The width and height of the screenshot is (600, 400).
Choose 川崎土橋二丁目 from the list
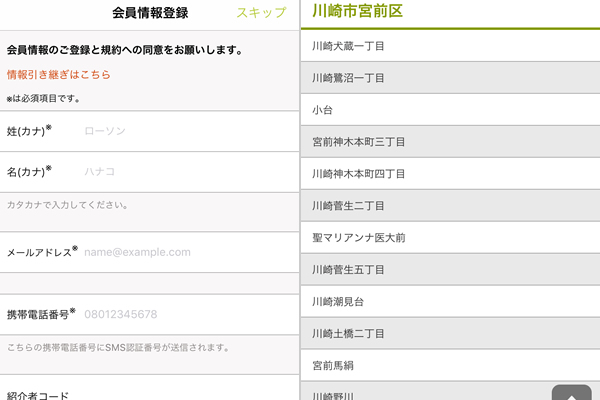point(450,333)
